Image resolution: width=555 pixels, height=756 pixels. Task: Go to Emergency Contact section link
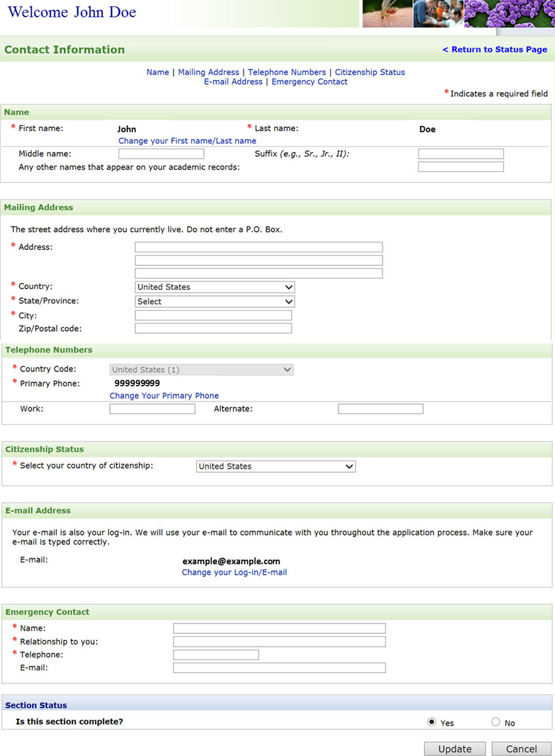pyautogui.click(x=309, y=82)
